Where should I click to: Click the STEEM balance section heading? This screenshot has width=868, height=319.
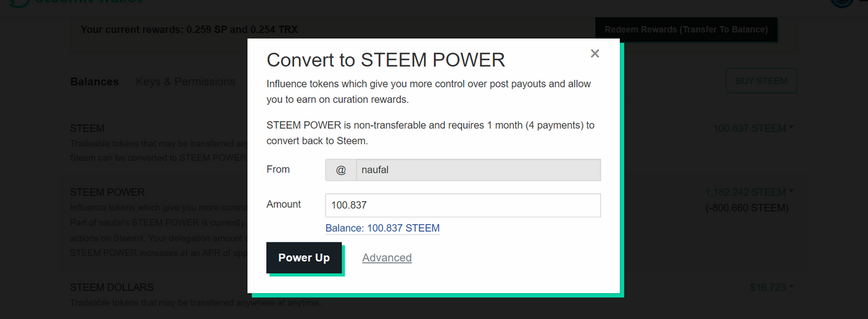87,128
